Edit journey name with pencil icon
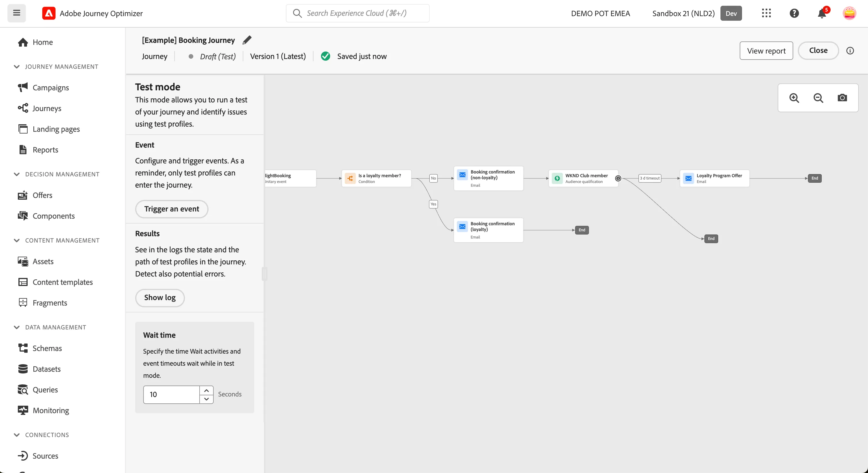 247,40
